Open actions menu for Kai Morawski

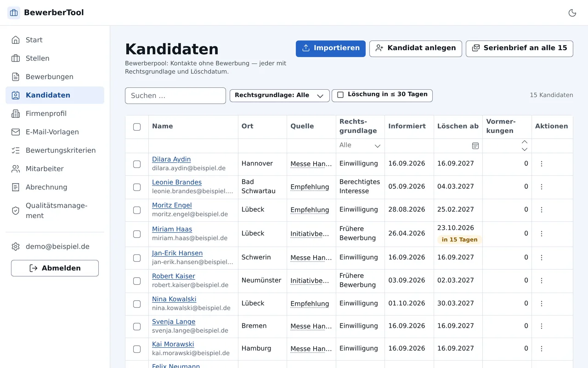542,349
